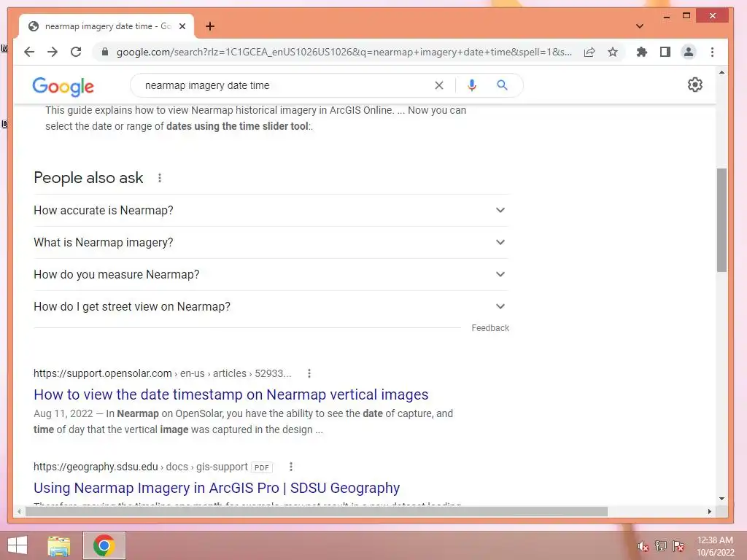
Task: Expand 'What is Nearmap imagery?' question
Action: 271,242
